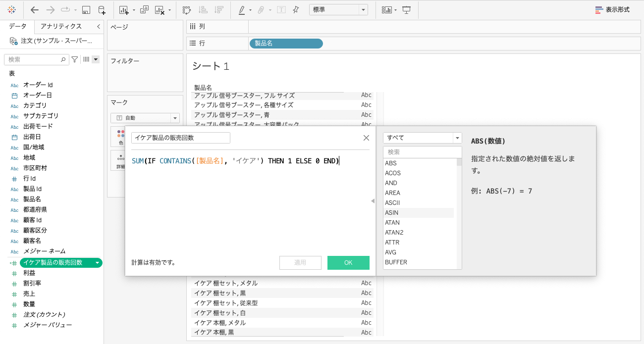The height and width of the screenshot is (344, 644).
Task: Toggle the fix axes pin icon
Action: coord(296,9)
